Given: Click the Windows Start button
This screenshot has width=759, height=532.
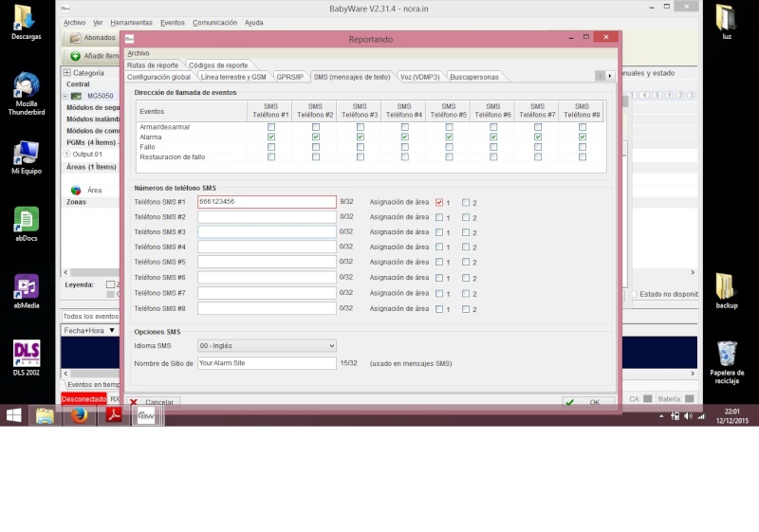Looking at the screenshot, I should pos(14,415).
